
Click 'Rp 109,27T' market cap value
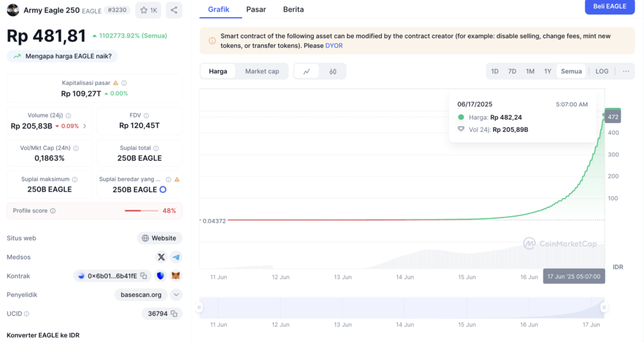pos(81,94)
